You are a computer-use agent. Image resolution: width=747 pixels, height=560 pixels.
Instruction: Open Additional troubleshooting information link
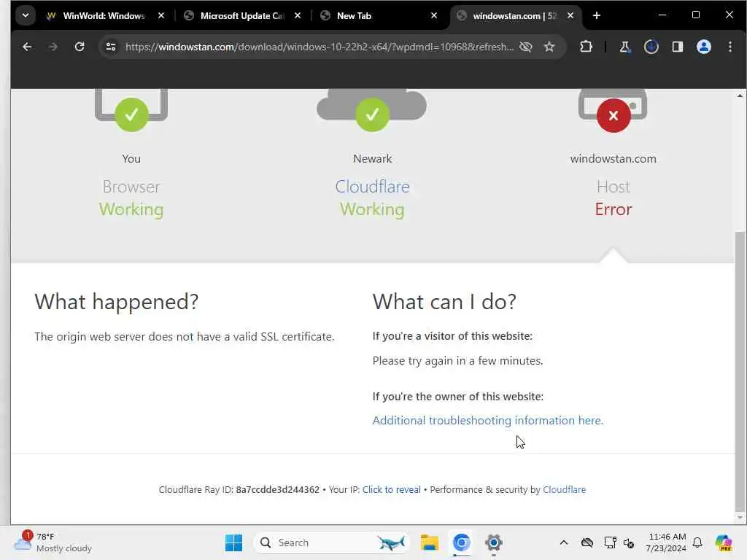488,421
